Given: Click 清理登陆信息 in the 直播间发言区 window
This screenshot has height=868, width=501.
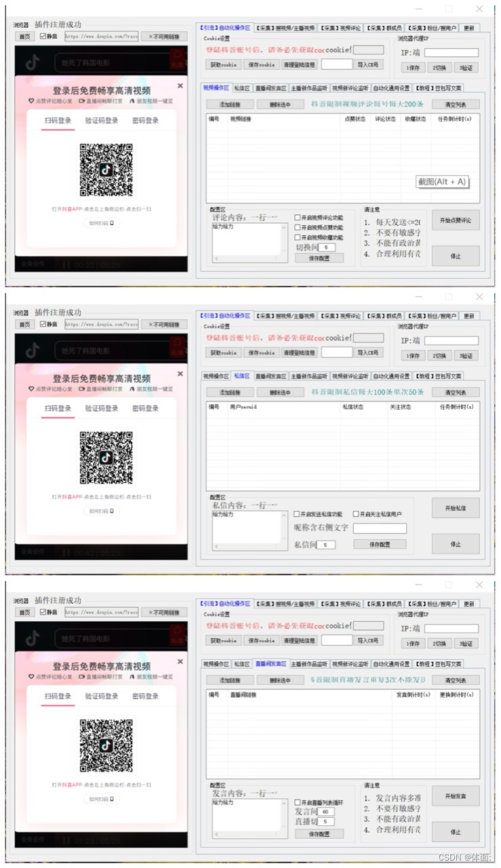Looking at the screenshot, I should click(x=299, y=640).
